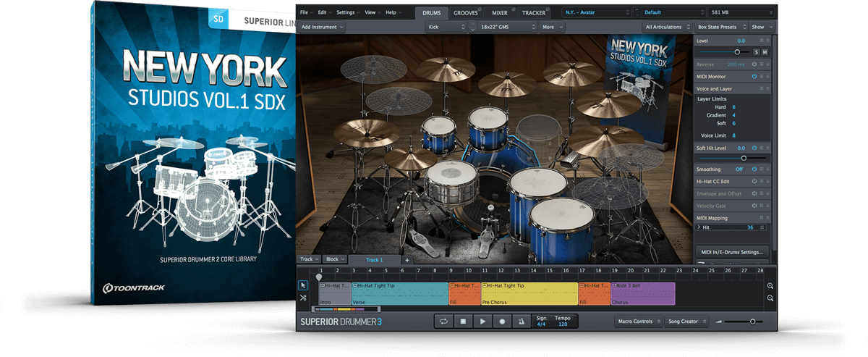Open the Hit mapping row menu icon
This screenshot has height=357, width=868.
(x=762, y=227)
